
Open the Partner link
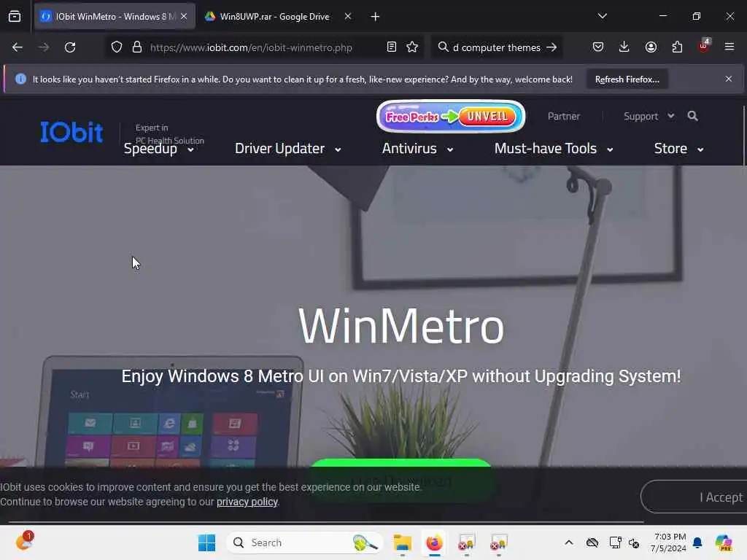coord(564,116)
